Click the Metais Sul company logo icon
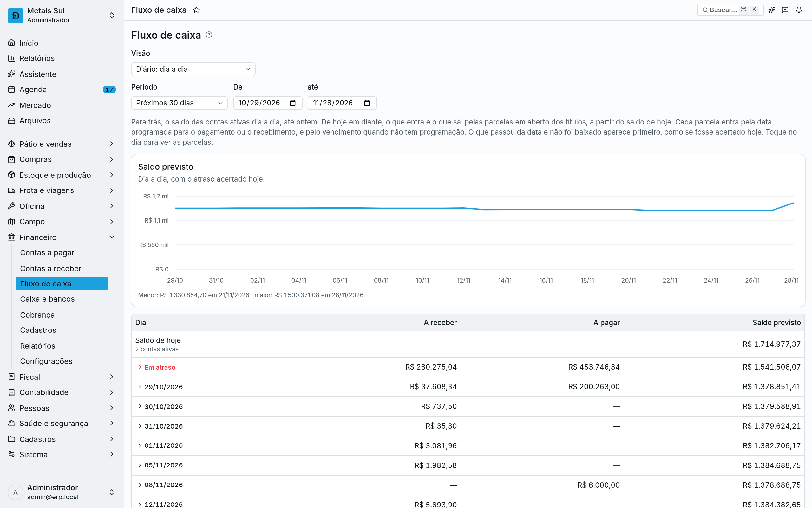The image size is (812, 508). pyautogui.click(x=16, y=15)
